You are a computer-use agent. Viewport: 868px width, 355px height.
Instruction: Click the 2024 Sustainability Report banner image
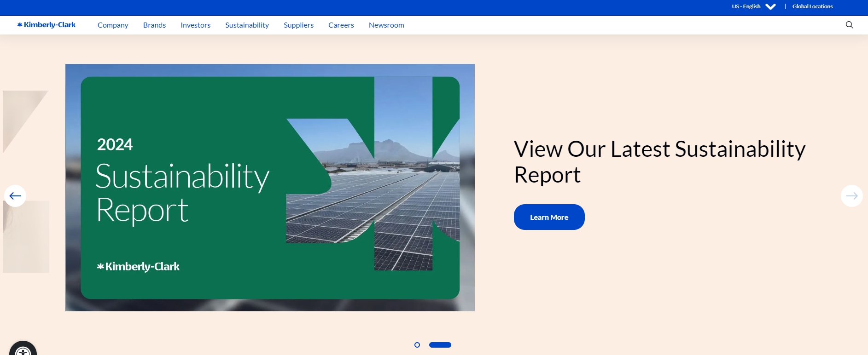[270, 188]
